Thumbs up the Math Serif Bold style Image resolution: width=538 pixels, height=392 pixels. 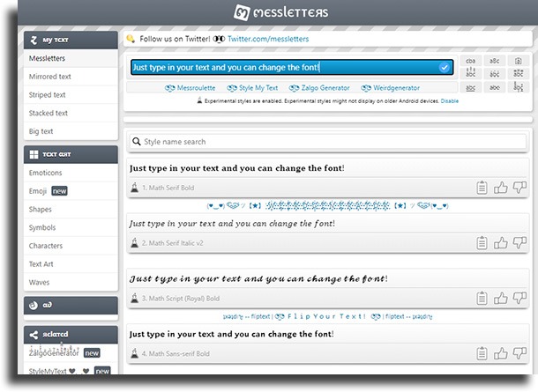(x=501, y=188)
